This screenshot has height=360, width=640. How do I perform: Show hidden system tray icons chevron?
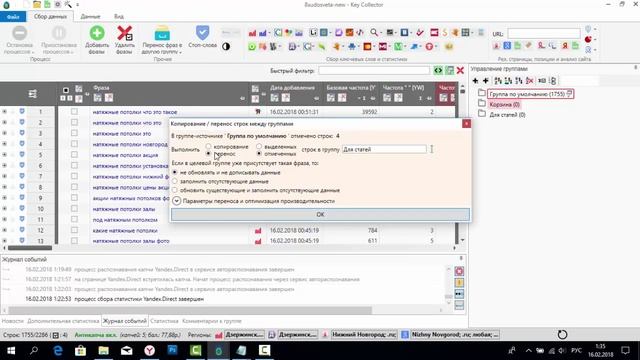click(529, 350)
